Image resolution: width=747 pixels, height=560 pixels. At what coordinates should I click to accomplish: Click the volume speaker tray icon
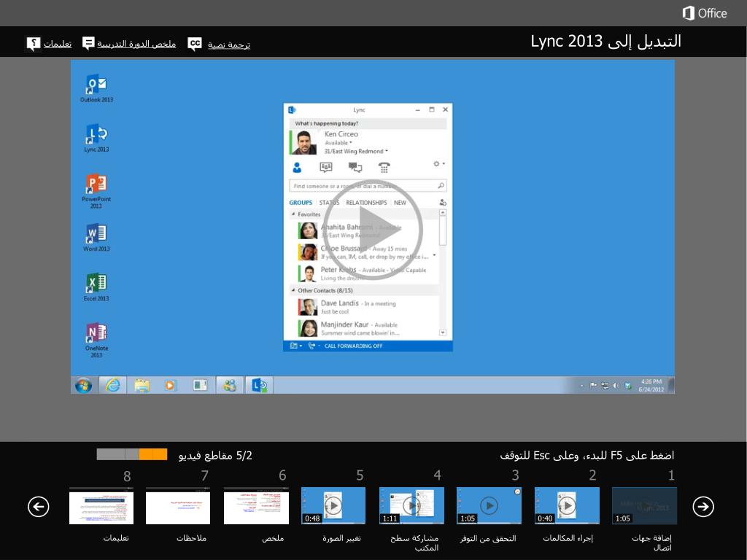(616, 386)
